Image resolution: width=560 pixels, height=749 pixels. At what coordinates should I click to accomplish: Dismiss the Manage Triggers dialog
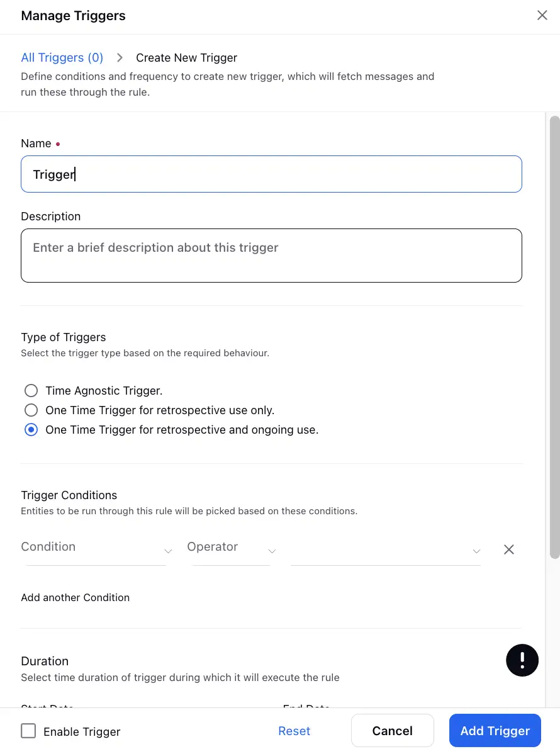(x=542, y=15)
